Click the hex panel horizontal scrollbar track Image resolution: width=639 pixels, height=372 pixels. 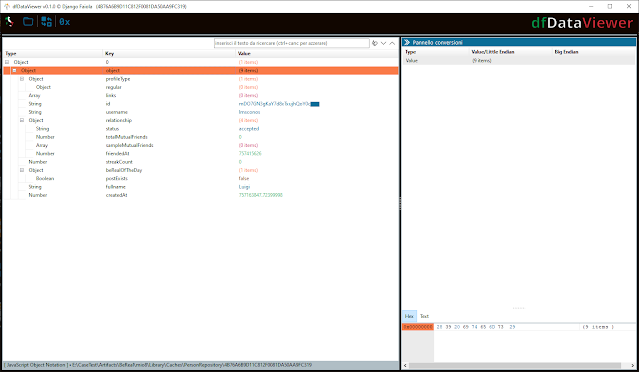click(x=519, y=365)
